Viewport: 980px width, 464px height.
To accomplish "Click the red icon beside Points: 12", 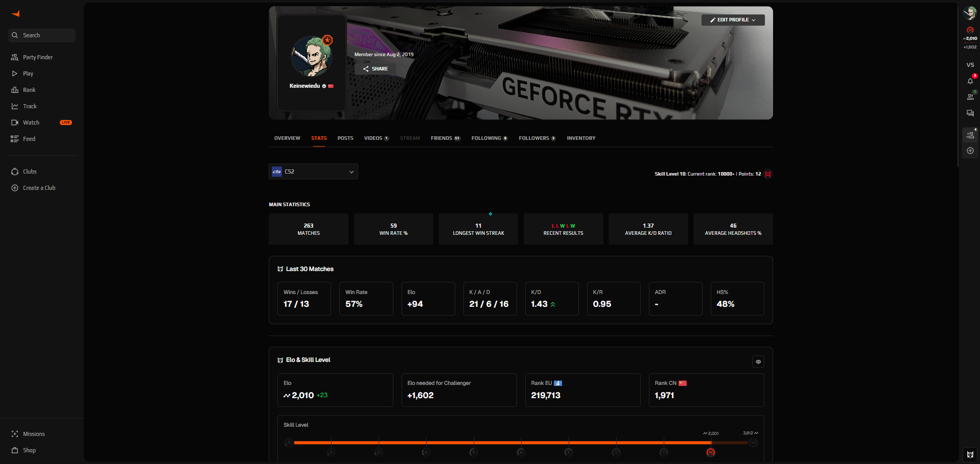I will coord(767,174).
